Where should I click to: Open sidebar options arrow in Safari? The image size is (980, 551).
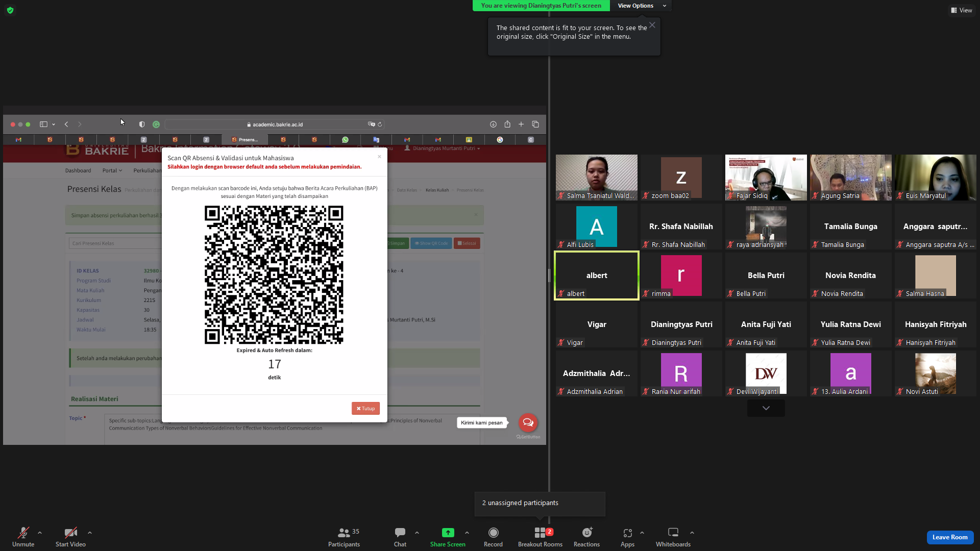point(54,124)
